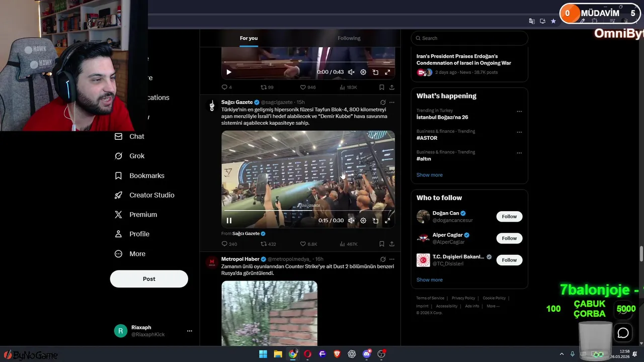This screenshot has height=362, width=644.
Task: Reply to the post with 240 replies
Action: coord(229,244)
